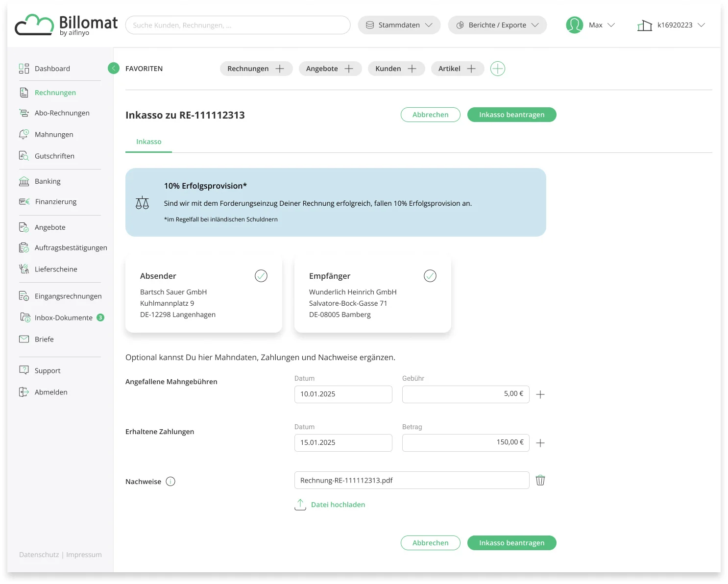The width and height of the screenshot is (728, 584).
Task: Click plus icon on Artikel favorite
Action: pyautogui.click(x=471, y=69)
